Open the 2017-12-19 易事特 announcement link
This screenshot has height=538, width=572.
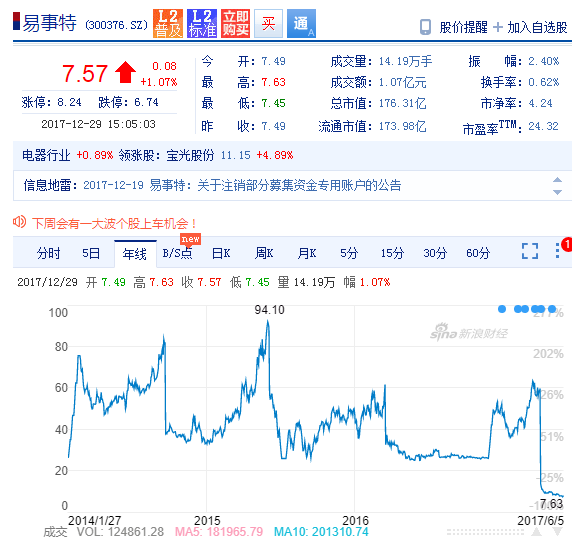[242, 185]
